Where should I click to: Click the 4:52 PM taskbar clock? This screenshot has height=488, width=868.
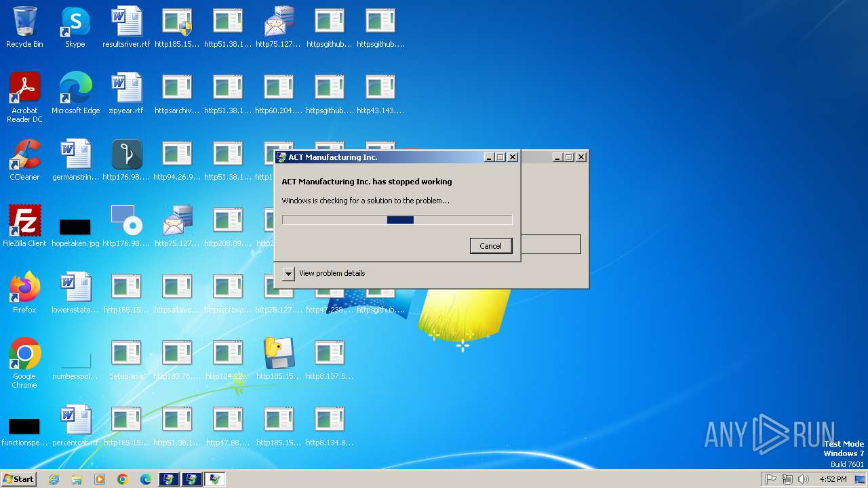point(833,479)
